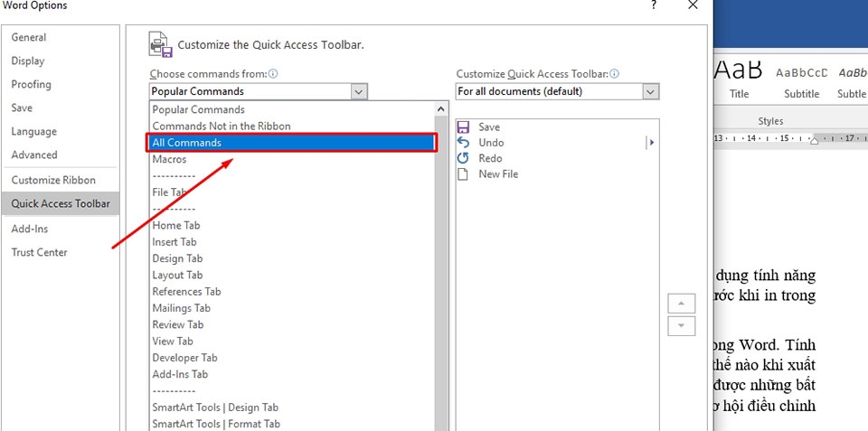Select New File entry in toolbar list

coord(498,173)
